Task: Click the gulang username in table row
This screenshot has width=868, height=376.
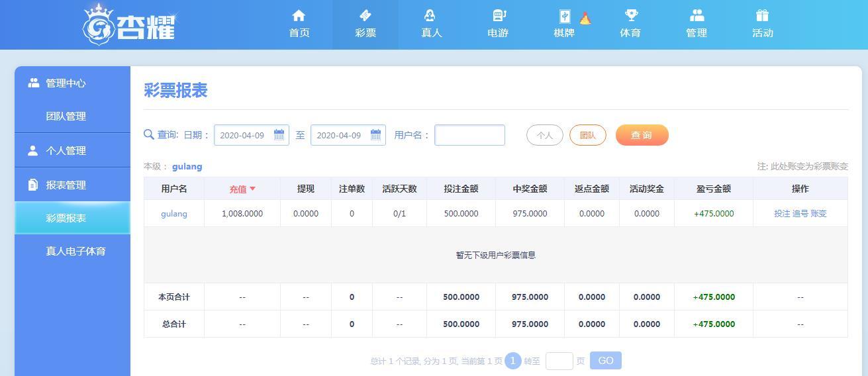Action: pos(174,213)
